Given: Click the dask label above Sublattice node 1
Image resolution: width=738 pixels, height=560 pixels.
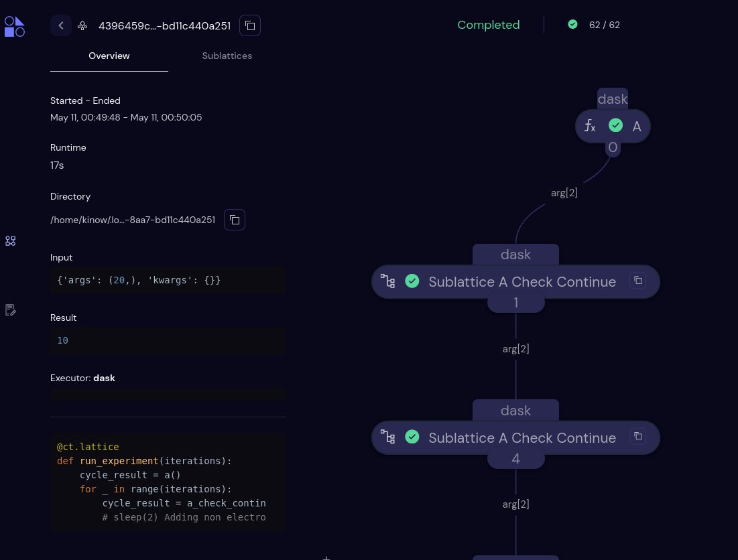Looking at the screenshot, I should [x=516, y=255].
